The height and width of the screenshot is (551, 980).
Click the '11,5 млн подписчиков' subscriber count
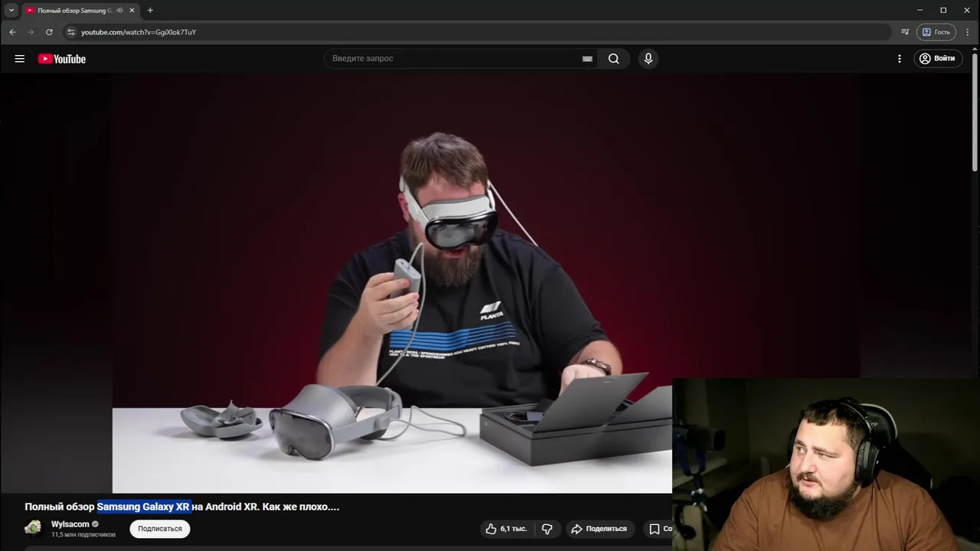click(x=83, y=534)
